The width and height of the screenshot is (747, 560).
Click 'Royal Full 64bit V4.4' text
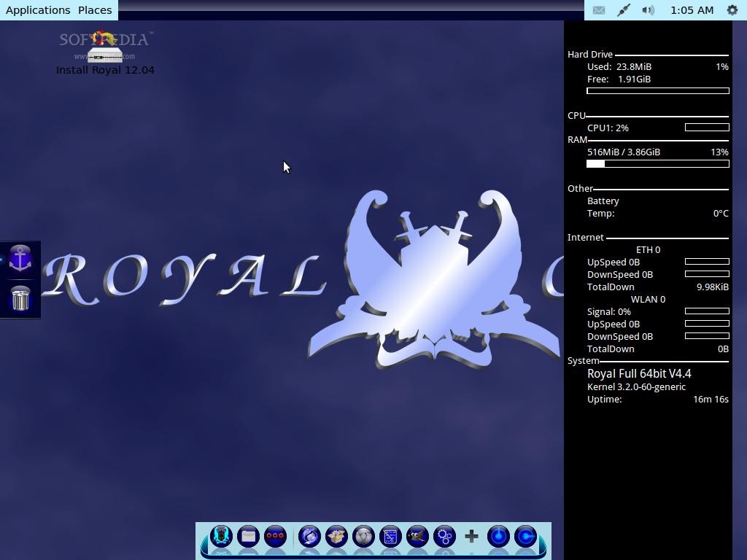tap(639, 374)
